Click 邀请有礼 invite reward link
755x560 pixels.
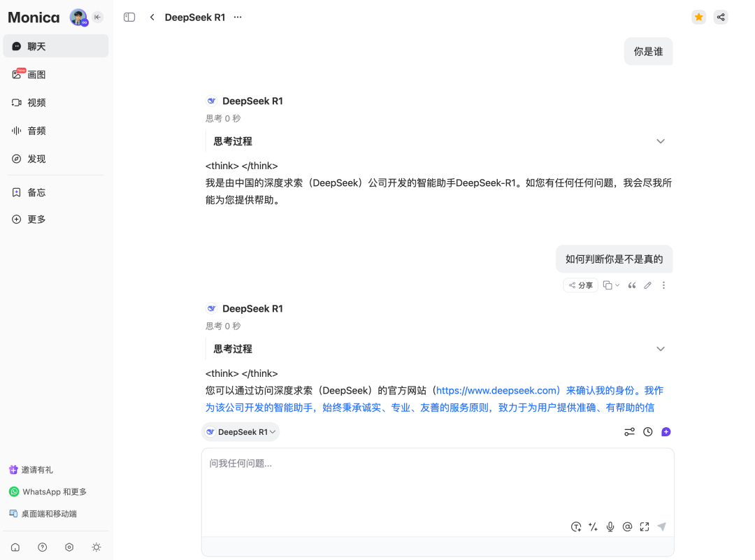[31, 470]
